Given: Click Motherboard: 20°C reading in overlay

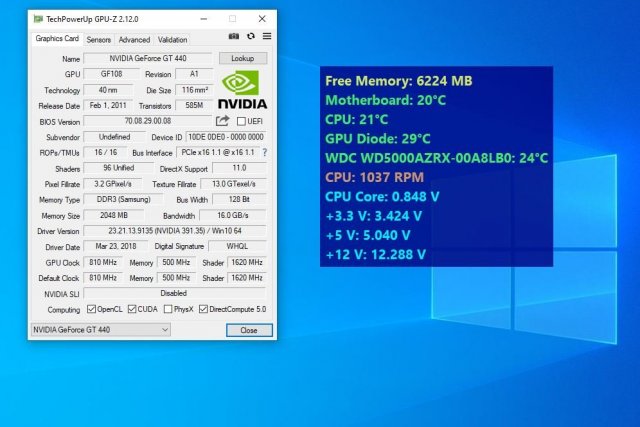Looking at the screenshot, I should pyautogui.click(x=385, y=100).
